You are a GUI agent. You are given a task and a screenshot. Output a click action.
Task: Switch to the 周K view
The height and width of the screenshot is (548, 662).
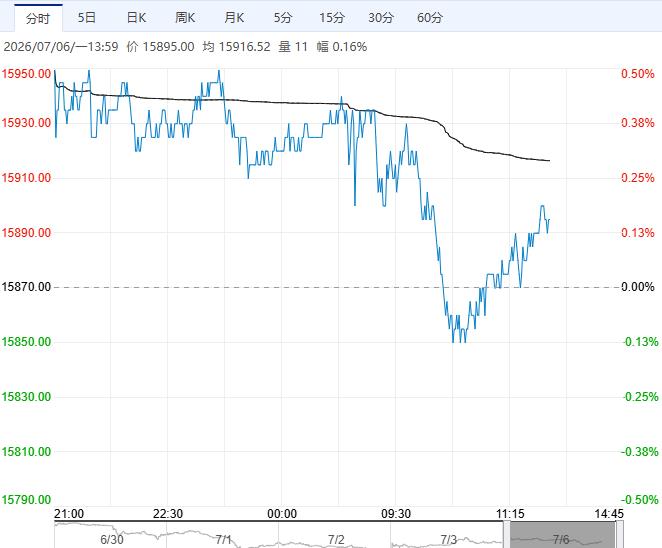tap(185, 18)
